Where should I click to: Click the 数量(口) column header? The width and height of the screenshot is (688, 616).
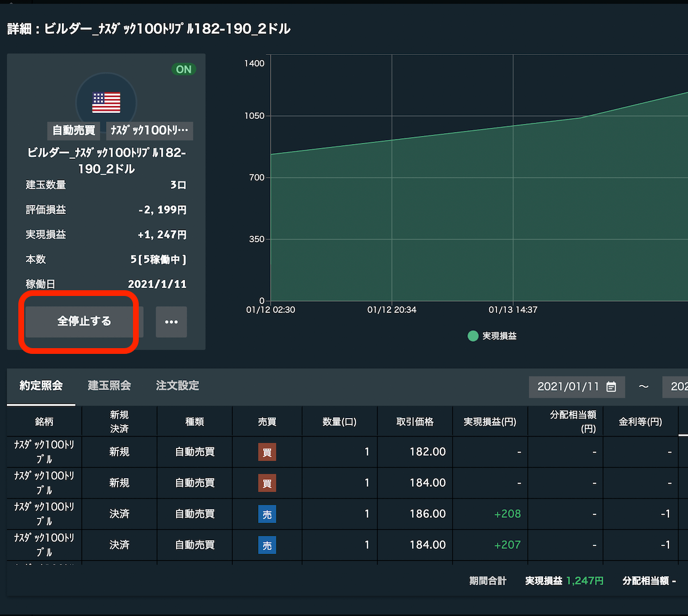[339, 422]
